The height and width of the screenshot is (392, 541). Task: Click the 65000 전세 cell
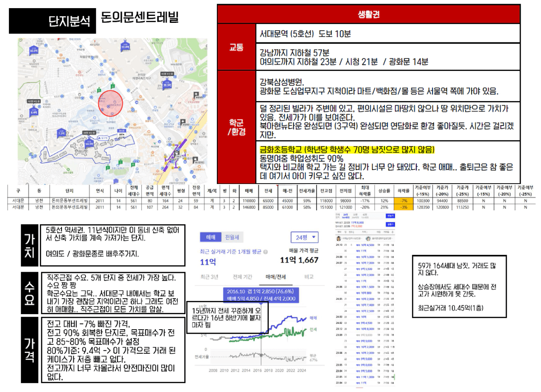[x=268, y=201]
